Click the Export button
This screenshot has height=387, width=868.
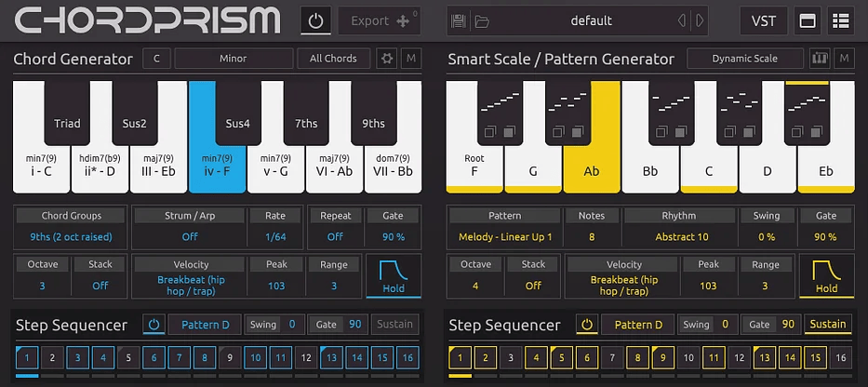tap(379, 20)
